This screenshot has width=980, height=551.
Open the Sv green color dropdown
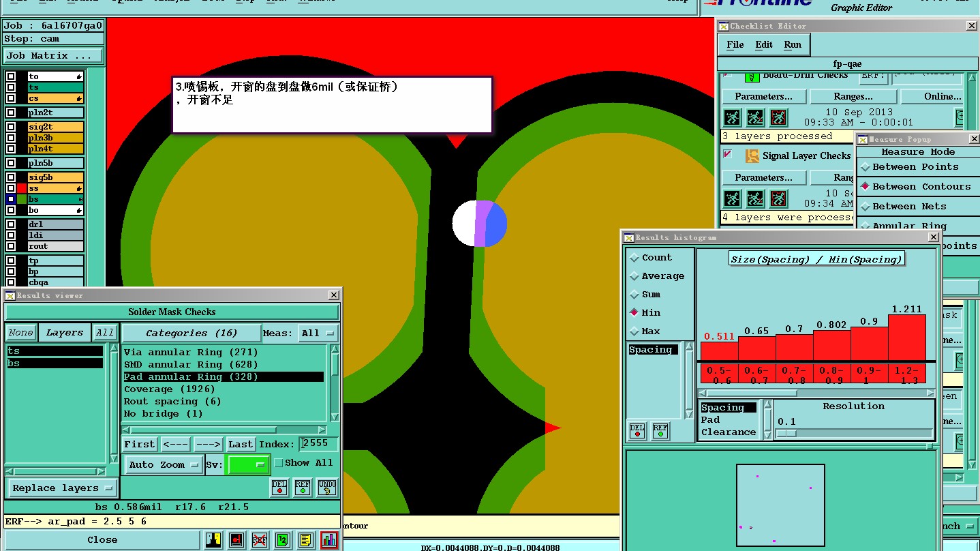[x=248, y=465]
